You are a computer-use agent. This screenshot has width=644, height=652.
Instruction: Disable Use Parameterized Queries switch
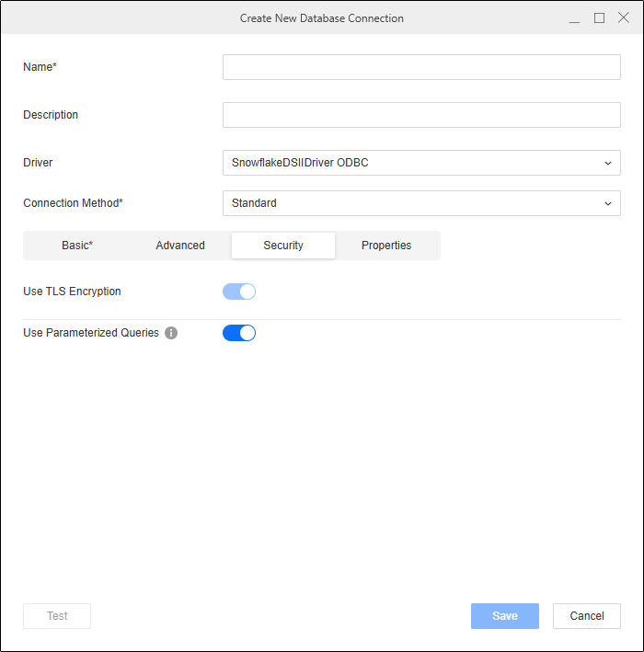pyautogui.click(x=239, y=333)
